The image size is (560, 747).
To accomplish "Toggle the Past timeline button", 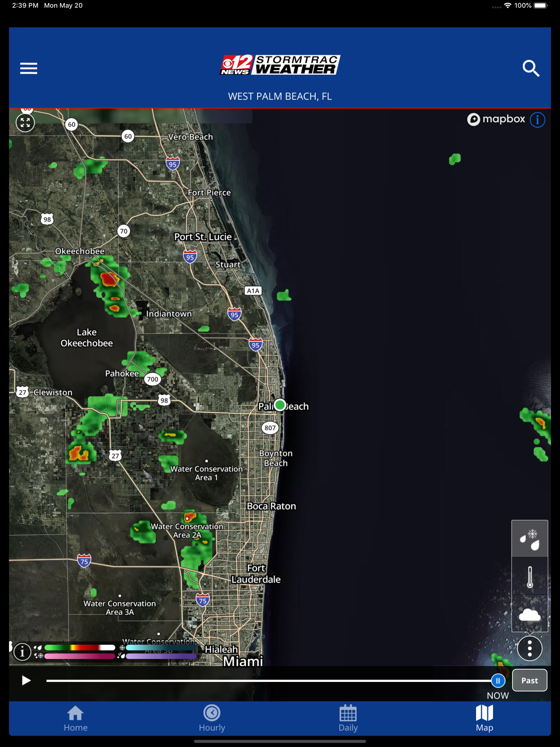I will [x=529, y=681].
